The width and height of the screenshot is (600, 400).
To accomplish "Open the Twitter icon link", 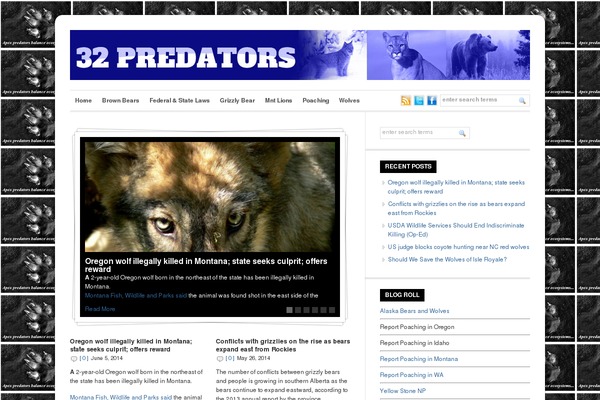I will [x=419, y=100].
